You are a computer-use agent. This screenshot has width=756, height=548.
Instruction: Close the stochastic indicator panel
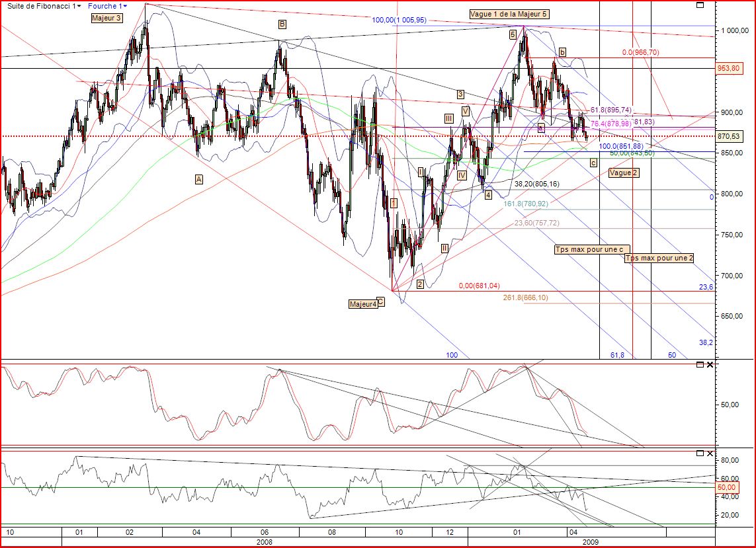click(710, 365)
